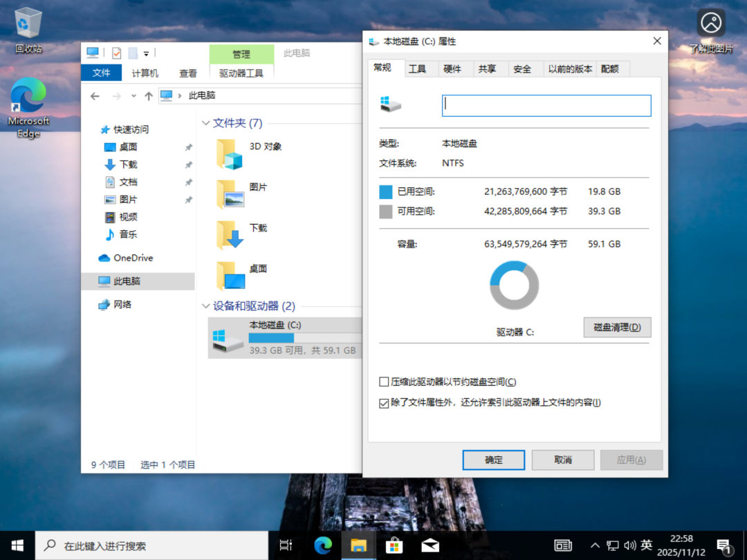Click the 磁盘清理(D) button
This screenshot has height=560, width=747.
coord(617,328)
